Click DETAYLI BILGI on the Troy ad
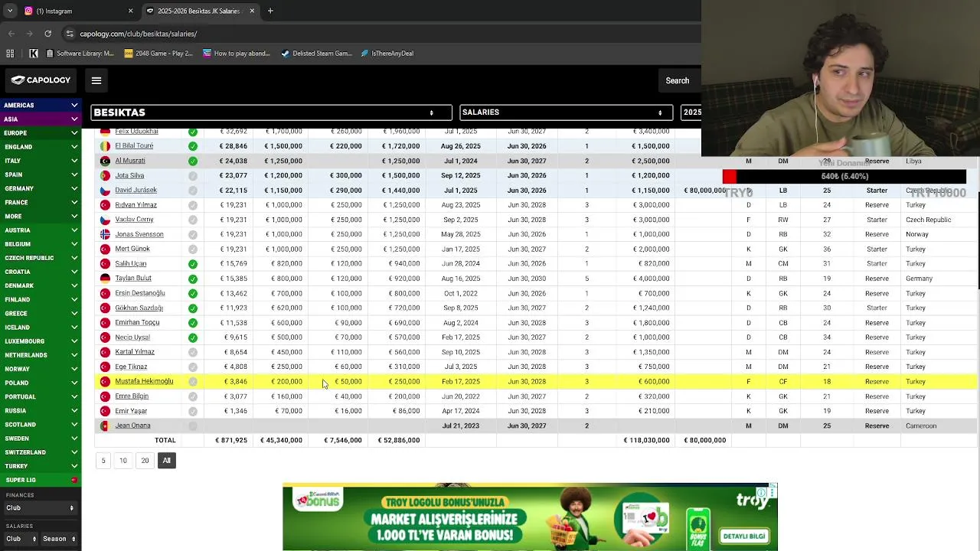The height and width of the screenshot is (551, 980). [x=745, y=536]
